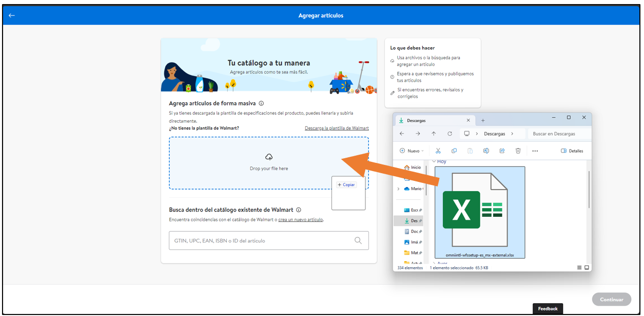Click the Paste icon in Explorer toolbar
Screen dimensions: 644x316
tap(470, 151)
